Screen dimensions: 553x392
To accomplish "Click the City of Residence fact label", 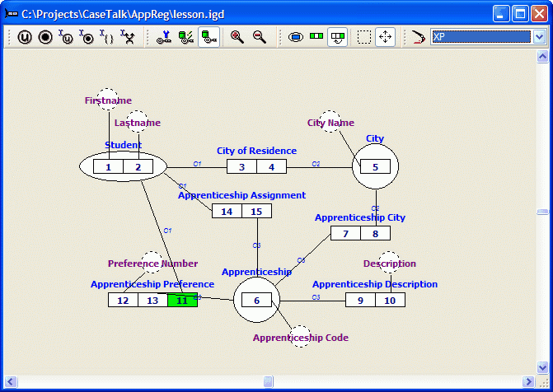I will (256, 151).
